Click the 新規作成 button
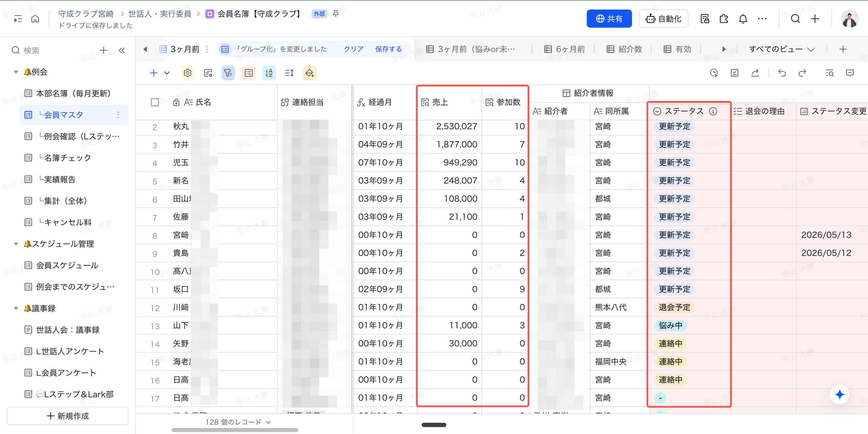Image resolution: width=868 pixels, height=434 pixels. (68, 416)
